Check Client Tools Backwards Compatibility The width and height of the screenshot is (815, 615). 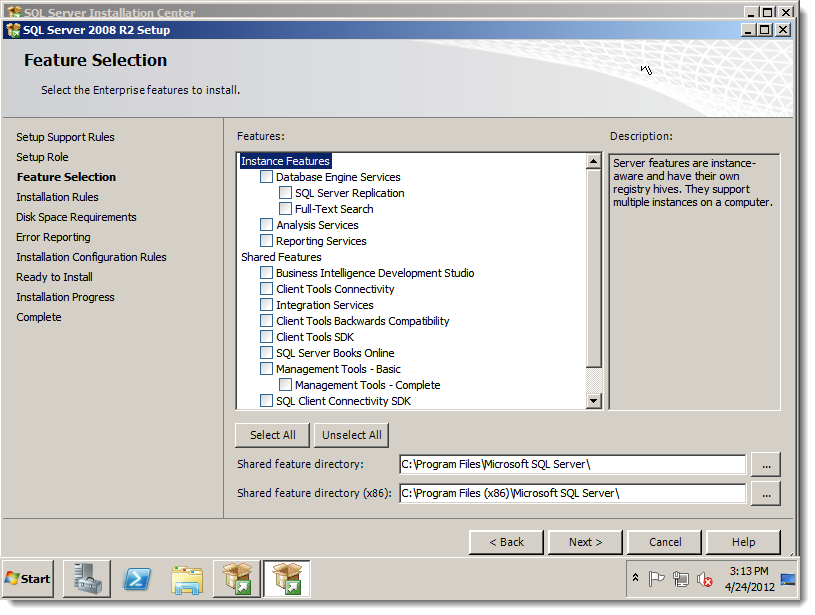[266, 321]
